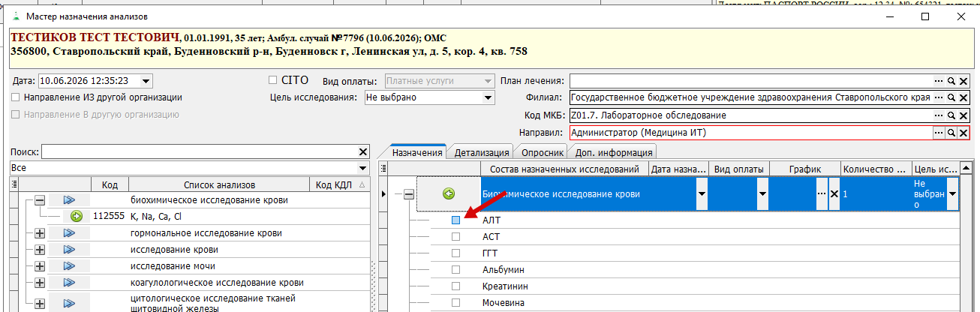Collapse биохимическое исследование крови in analyses list
Viewport: 980px width, 312px height.
[40, 200]
